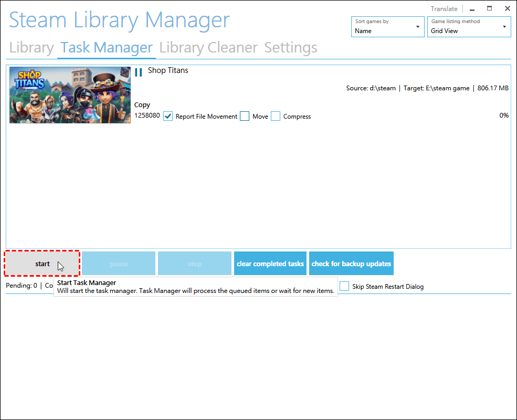The width and height of the screenshot is (517, 420).
Task: Go to the Library Cleaner tab
Action: coord(208,48)
